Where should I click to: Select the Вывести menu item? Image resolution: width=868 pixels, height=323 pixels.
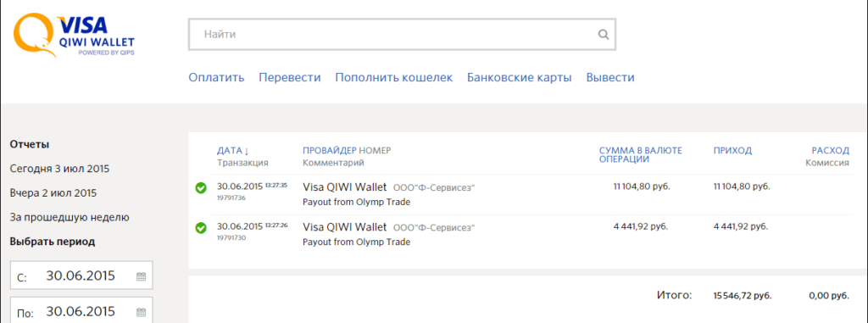click(610, 77)
